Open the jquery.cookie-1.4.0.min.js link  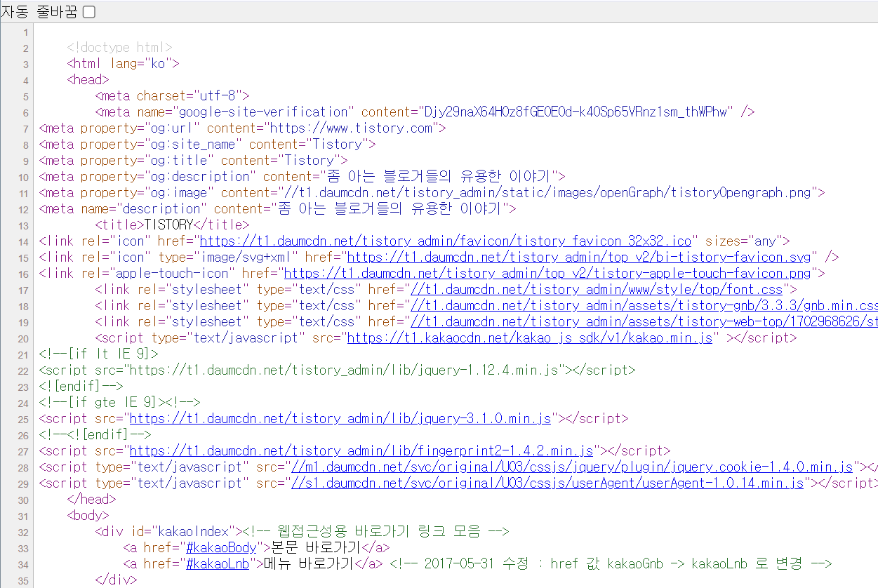click(x=572, y=467)
